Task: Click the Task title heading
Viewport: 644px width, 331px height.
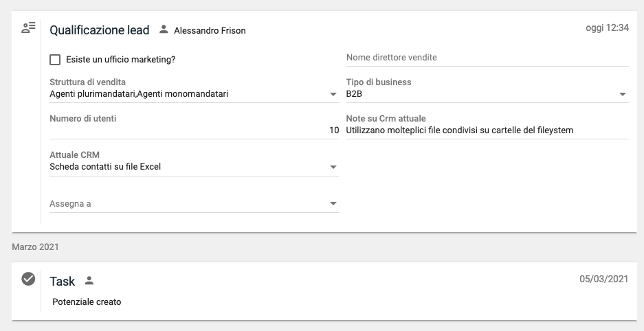Action: 63,282
